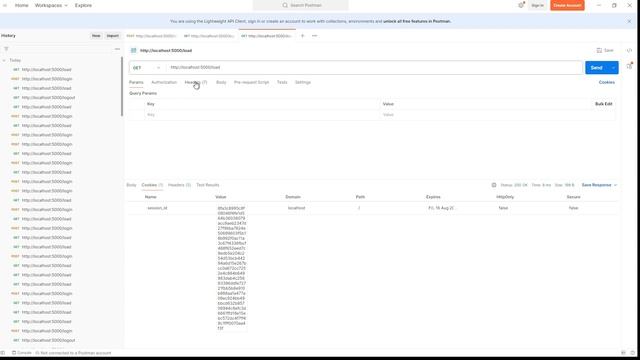Open the request Settings tab

303,82
